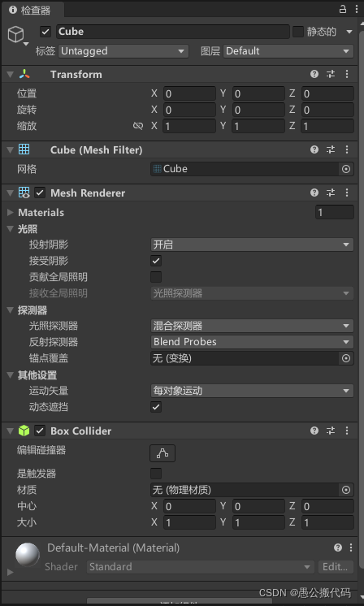Open Mesh Filter preset icon

pos(331,149)
